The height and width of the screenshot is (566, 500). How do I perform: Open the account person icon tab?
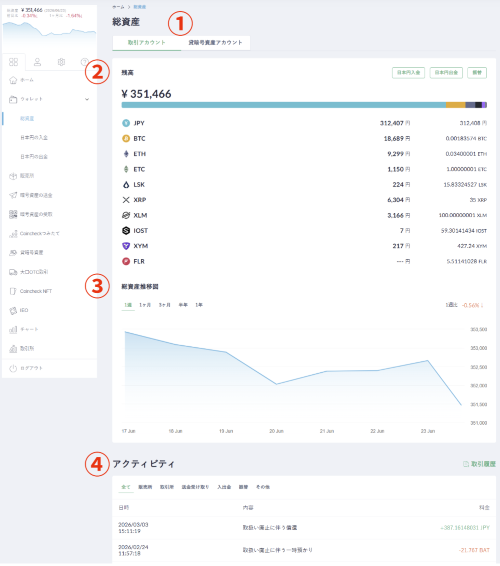pos(37,62)
